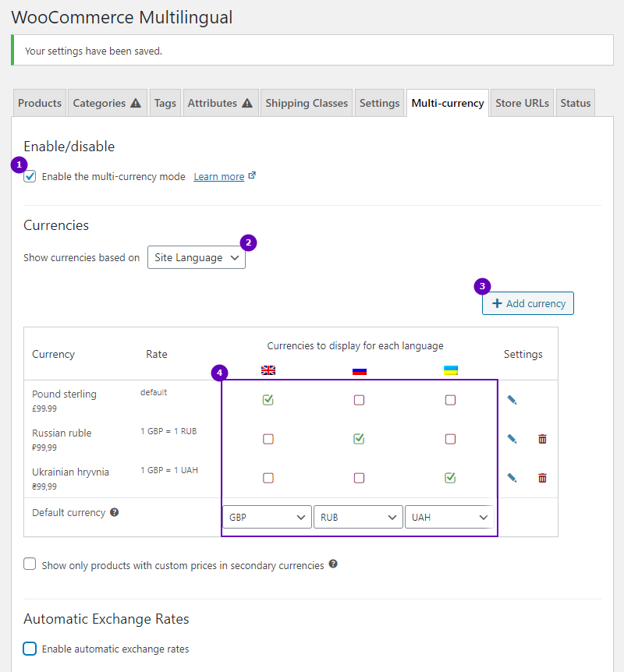
Task: Go to Shipping Classes tab
Action: pos(307,103)
